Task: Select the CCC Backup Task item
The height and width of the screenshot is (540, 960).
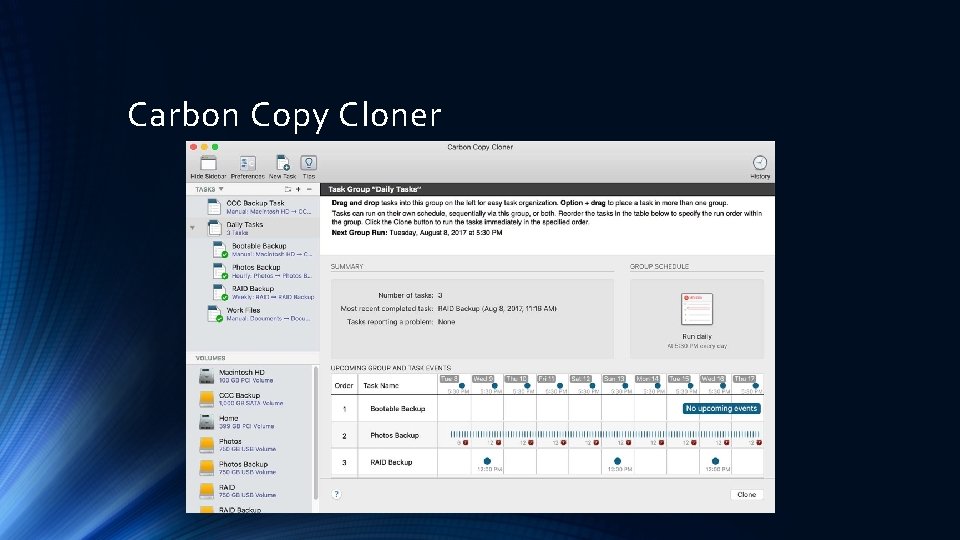Action: [253, 207]
